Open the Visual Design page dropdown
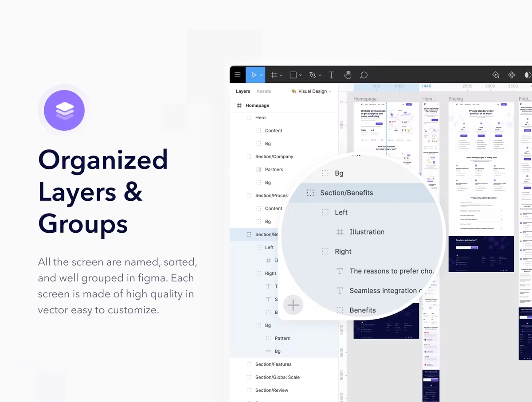Screen dimensions: 532x402 312,91
